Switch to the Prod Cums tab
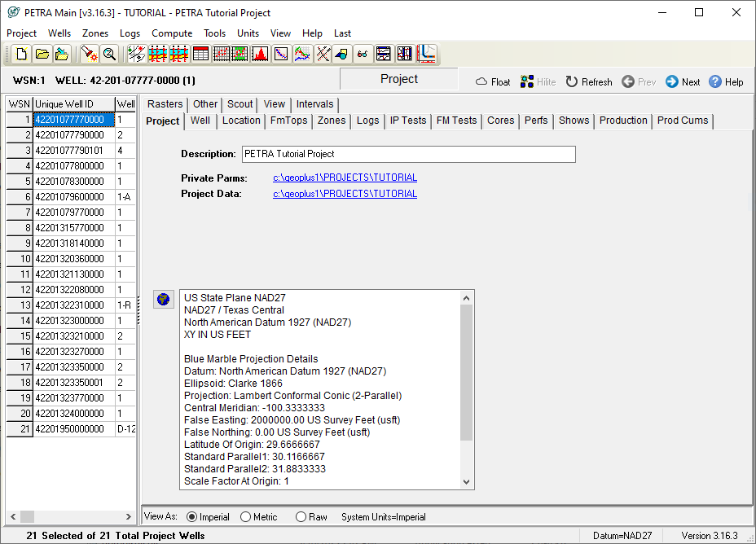 pyautogui.click(x=683, y=121)
